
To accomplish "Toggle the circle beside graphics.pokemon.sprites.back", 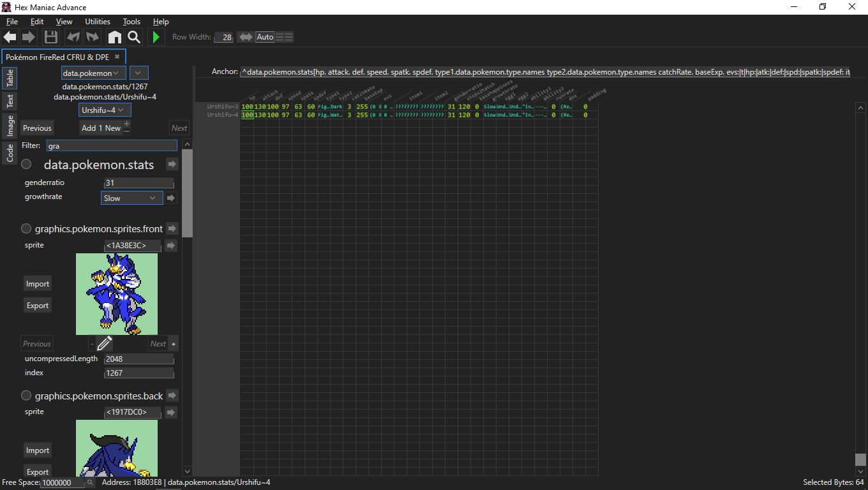I will (x=27, y=396).
